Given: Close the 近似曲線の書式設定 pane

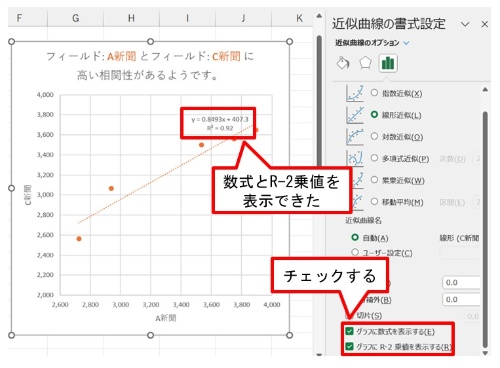Looking at the screenshot, I should coord(485,24).
